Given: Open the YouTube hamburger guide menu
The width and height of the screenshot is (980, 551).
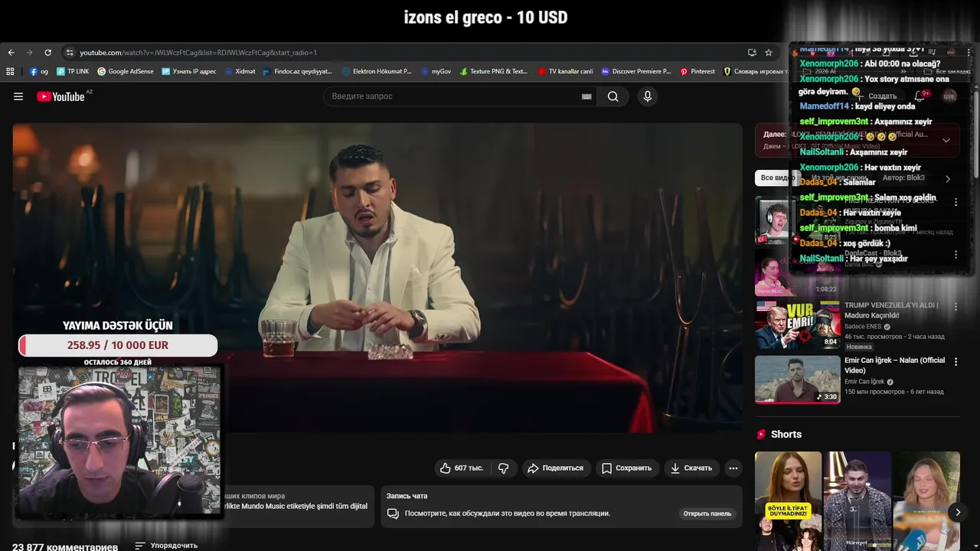Looking at the screenshot, I should coord(18,96).
